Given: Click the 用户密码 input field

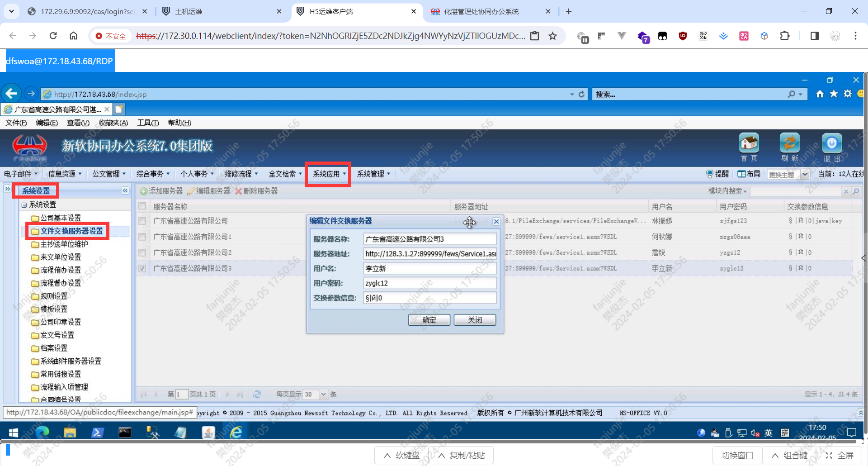Looking at the screenshot, I should [x=430, y=283].
